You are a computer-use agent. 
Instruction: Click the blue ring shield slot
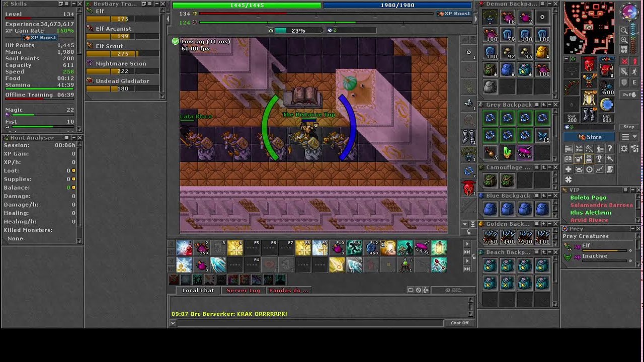pos(607,105)
